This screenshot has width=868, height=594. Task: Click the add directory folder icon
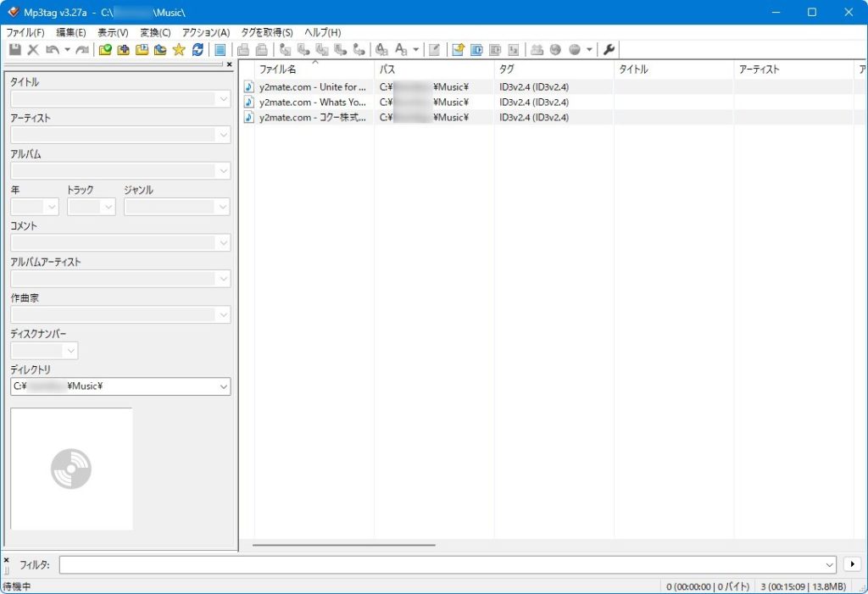pyautogui.click(x=124, y=50)
